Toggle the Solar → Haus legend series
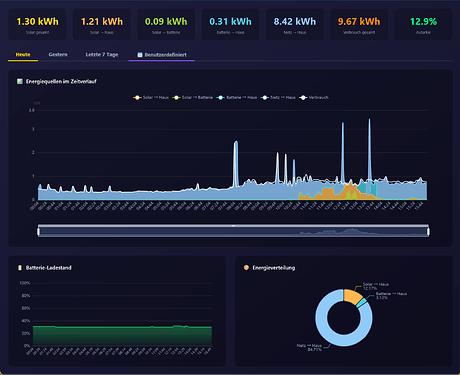Image resolution: width=460 pixels, height=375 pixels. click(x=151, y=97)
